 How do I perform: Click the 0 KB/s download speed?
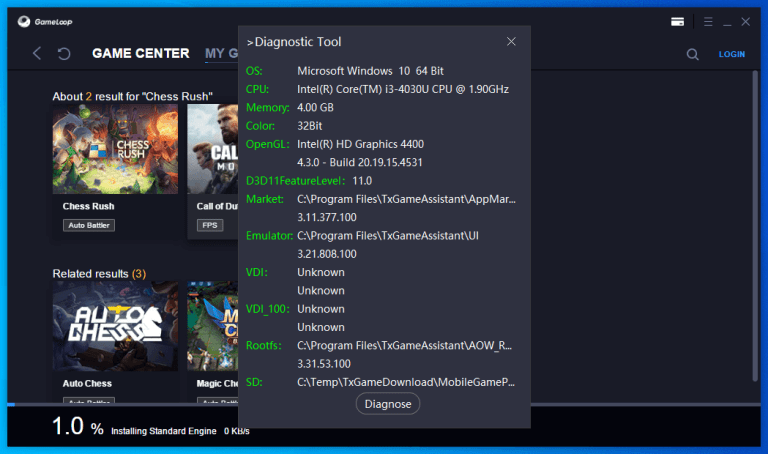tap(237, 431)
